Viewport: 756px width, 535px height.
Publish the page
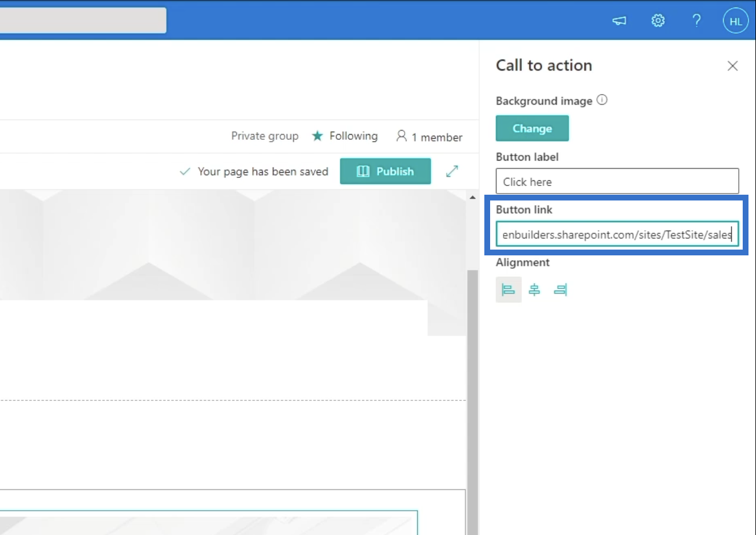point(386,171)
